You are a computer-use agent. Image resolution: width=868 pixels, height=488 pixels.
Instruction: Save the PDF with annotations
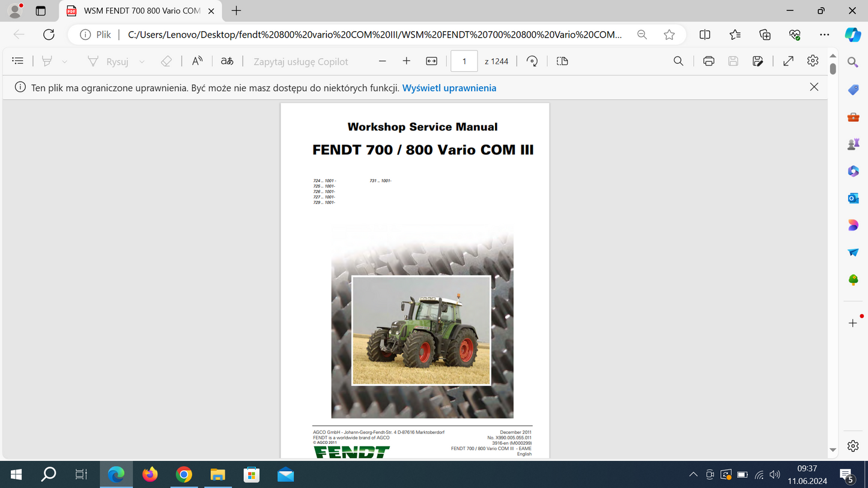point(758,61)
